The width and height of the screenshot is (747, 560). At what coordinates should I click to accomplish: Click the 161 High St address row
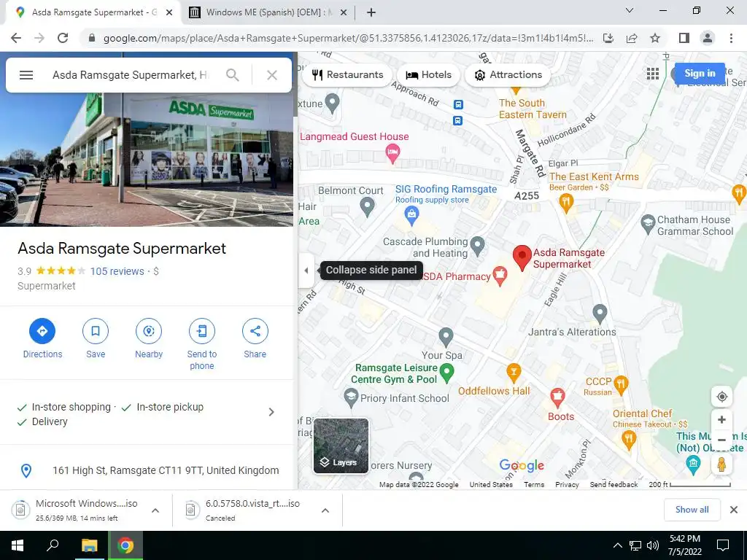(x=147, y=470)
